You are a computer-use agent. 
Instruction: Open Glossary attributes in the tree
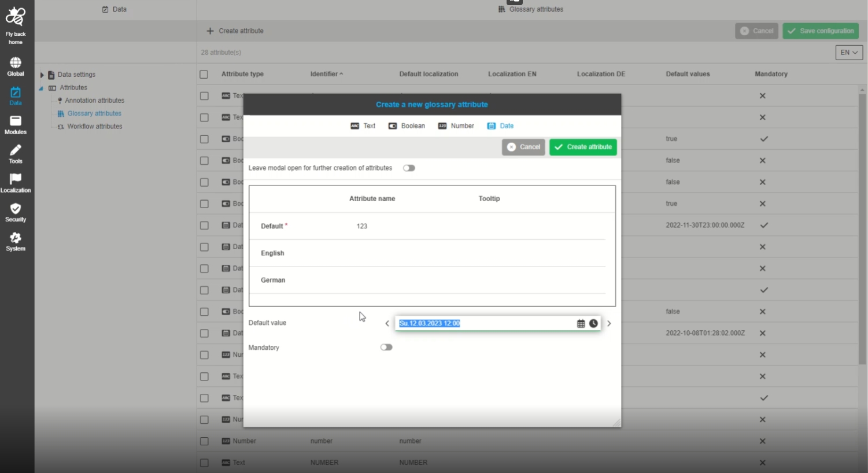pyautogui.click(x=94, y=114)
